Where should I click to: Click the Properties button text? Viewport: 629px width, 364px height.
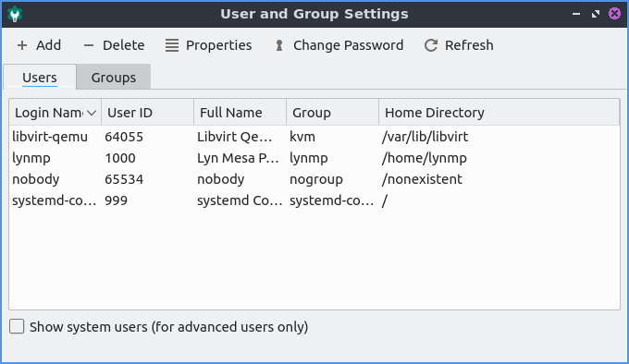pos(218,45)
